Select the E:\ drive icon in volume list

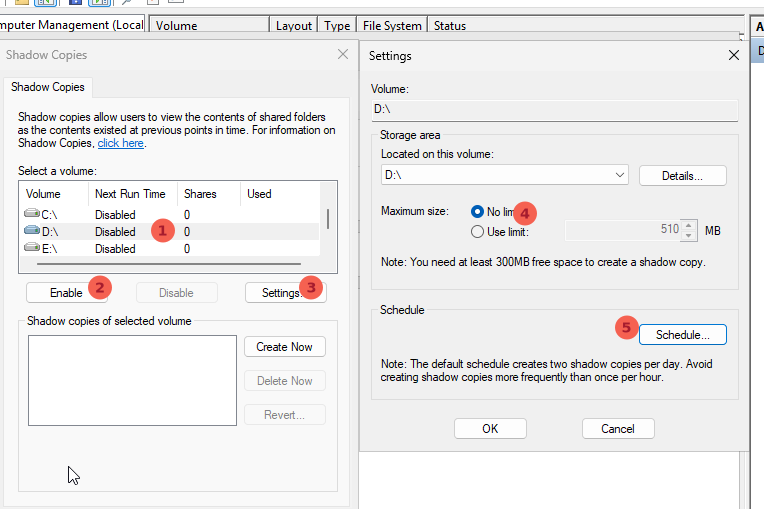click(x=33, y=249)
